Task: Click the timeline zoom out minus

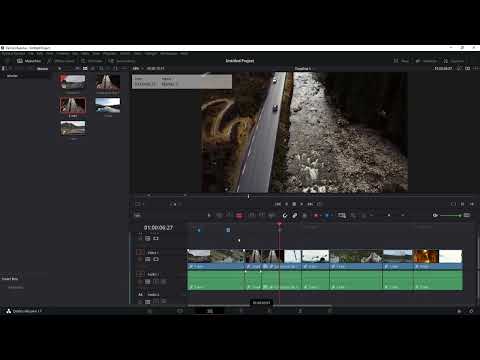Action: click(x=372, y=216)
